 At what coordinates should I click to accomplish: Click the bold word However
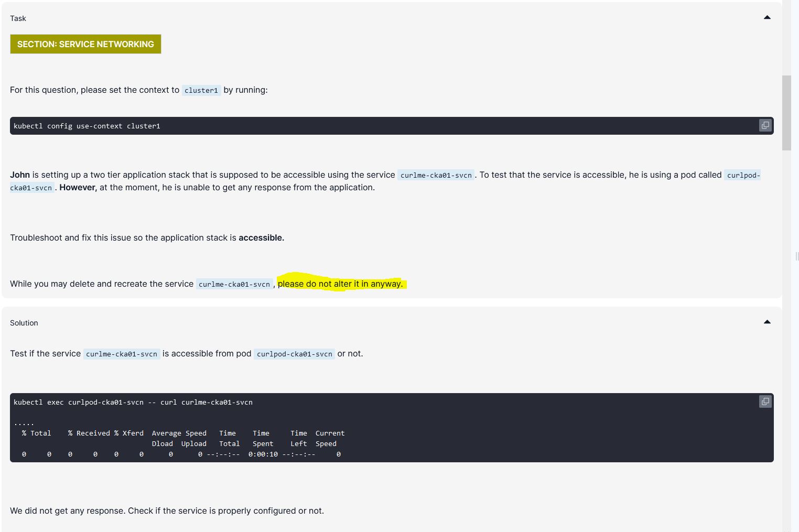(x=78, y=188)
